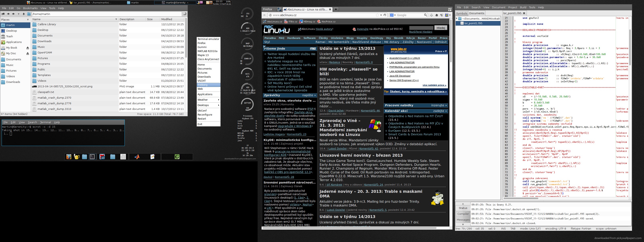Click the new-window icon at the file manager toolbar start
Image resolution: width=644 pixels, height=242 pixels.
click(x=3, y=14)
